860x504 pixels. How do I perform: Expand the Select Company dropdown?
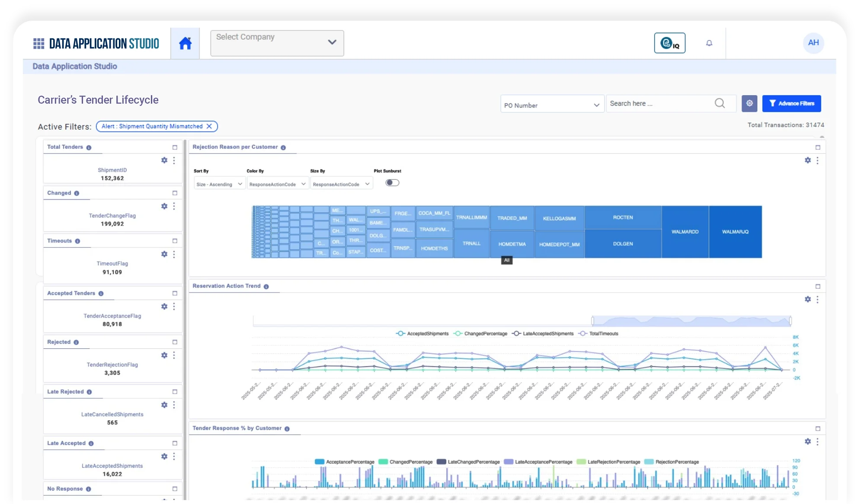277,43
